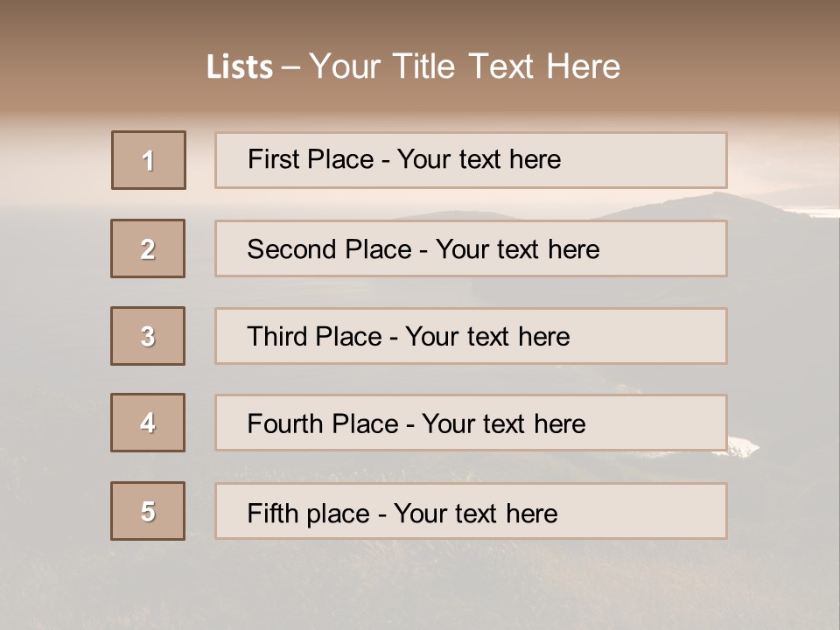
Task: Select "Your text here" in the Fifth place row
Action: (x=475, y=513)
